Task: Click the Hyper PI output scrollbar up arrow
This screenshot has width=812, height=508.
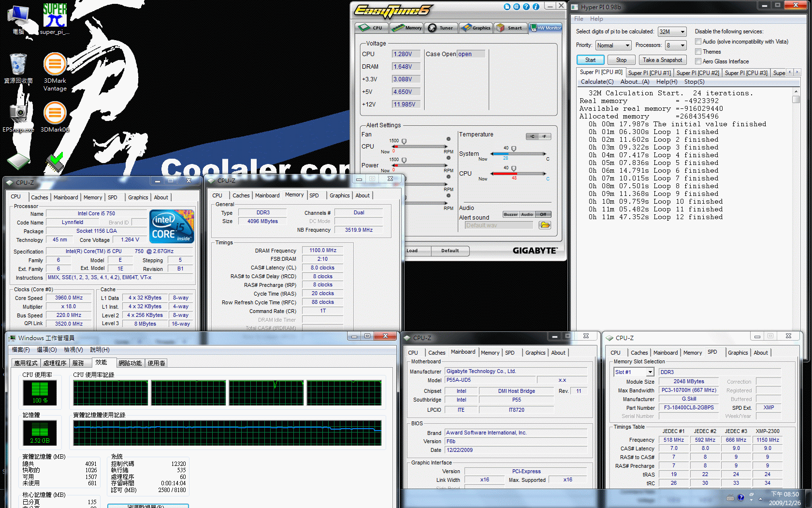Action: [x=796, y=92]
